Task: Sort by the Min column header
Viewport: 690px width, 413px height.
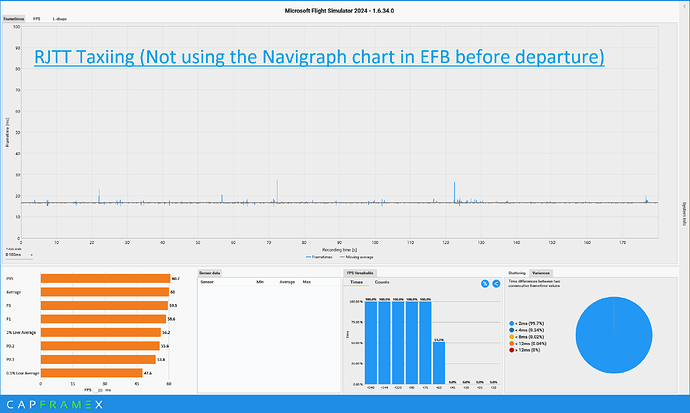Action: click(x=260, y=281)
